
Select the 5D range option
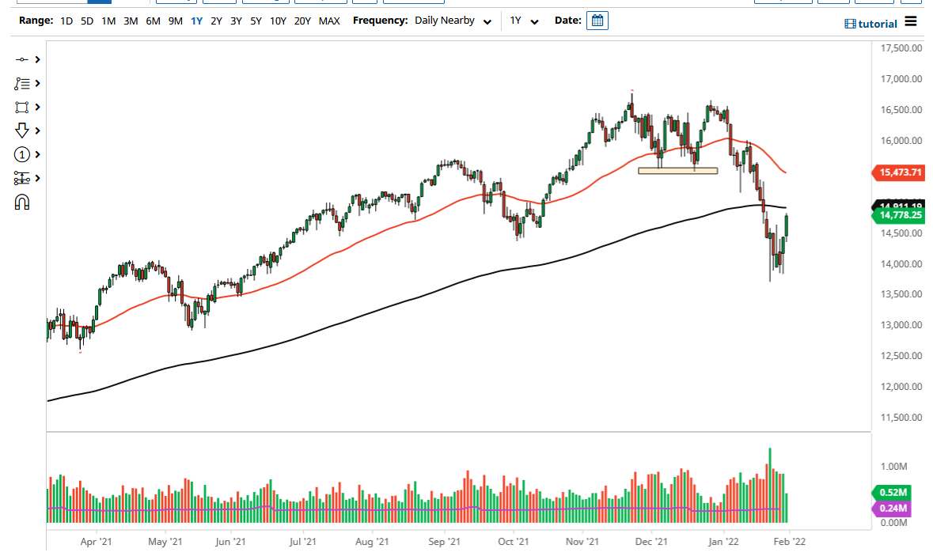(x=85, y=21)
